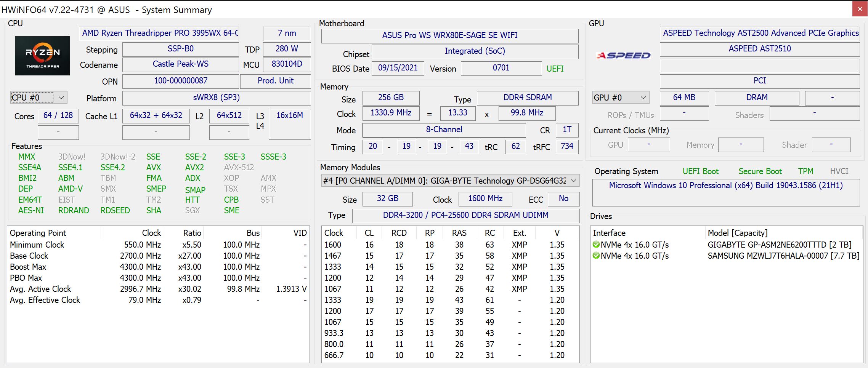The height and width of the screenshot is (368, 868).
Task: Click the Operating Point column header
Action: [54, 233]
